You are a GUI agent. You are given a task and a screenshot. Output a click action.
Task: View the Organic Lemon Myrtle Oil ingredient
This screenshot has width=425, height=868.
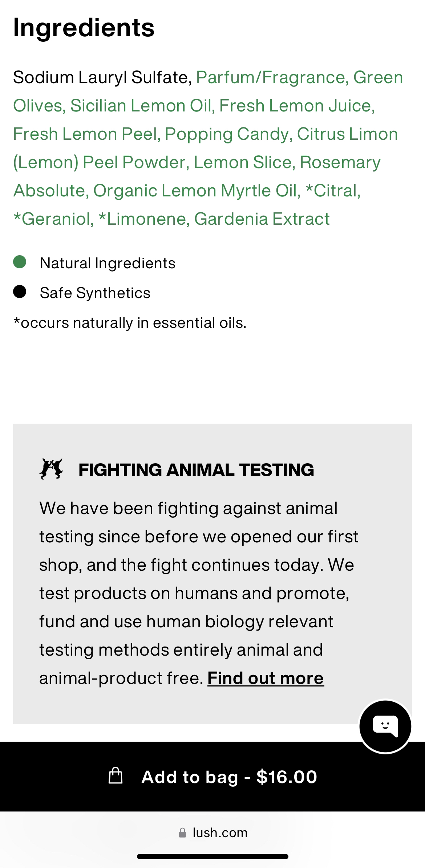coord(197,191)
